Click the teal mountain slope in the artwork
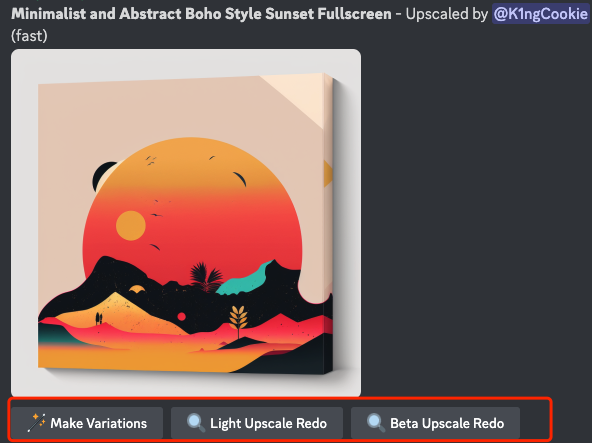The width and height of the screenshot is (592, 443). (x=245, y=278)
